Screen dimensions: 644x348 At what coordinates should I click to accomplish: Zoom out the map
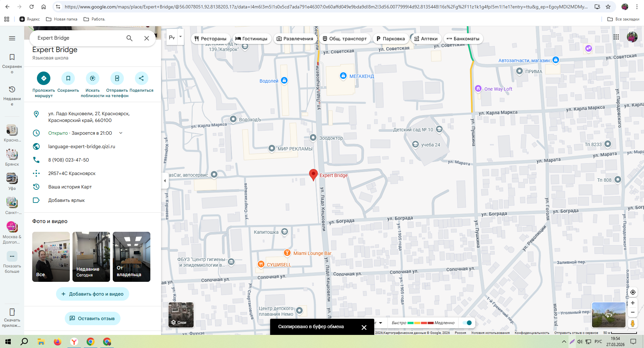click(633, 312)
